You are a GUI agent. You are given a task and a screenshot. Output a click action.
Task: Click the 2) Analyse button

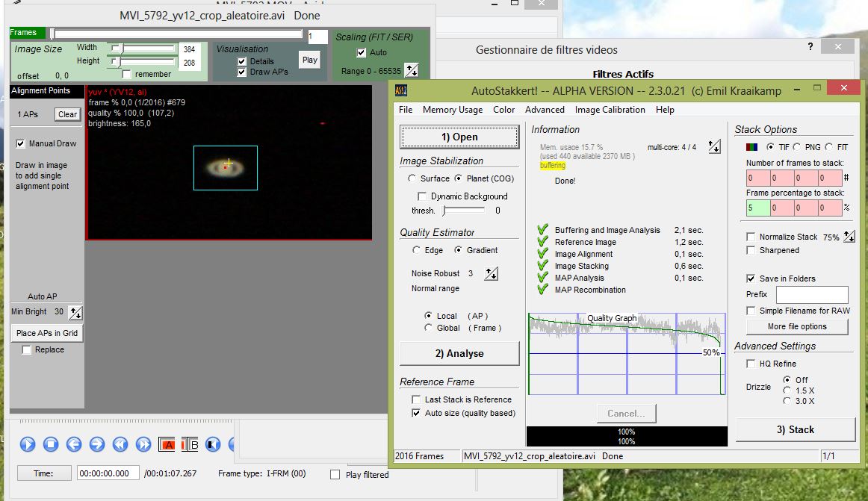(x=459, y=353)
